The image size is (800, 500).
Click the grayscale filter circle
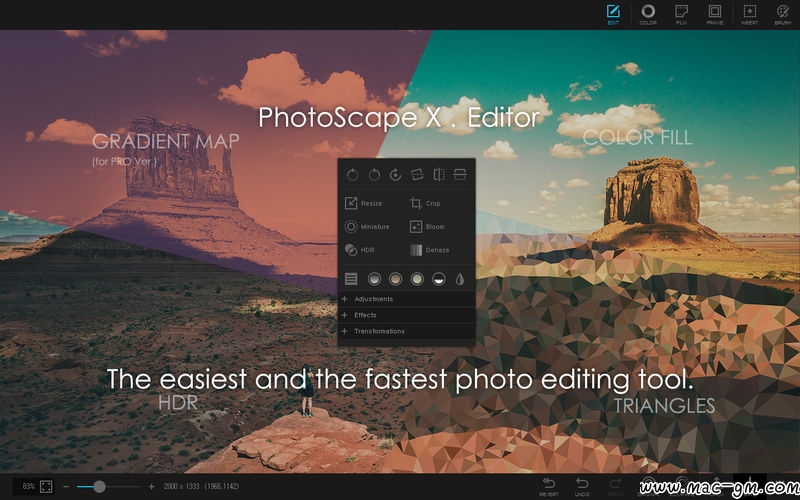point(374,279)
